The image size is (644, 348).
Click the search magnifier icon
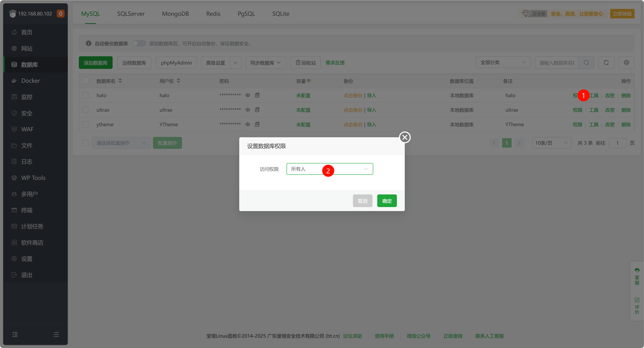point(586,63)
